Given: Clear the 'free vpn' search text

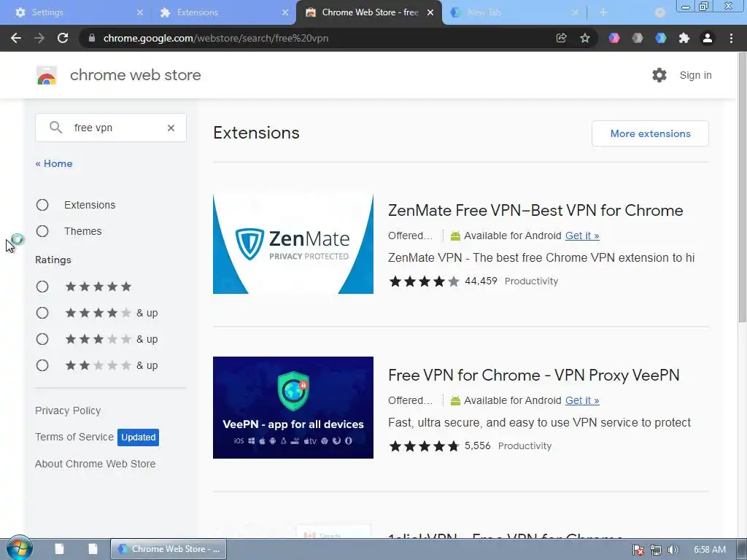Looking at the screenshot, I should click(x=171, y=128).
